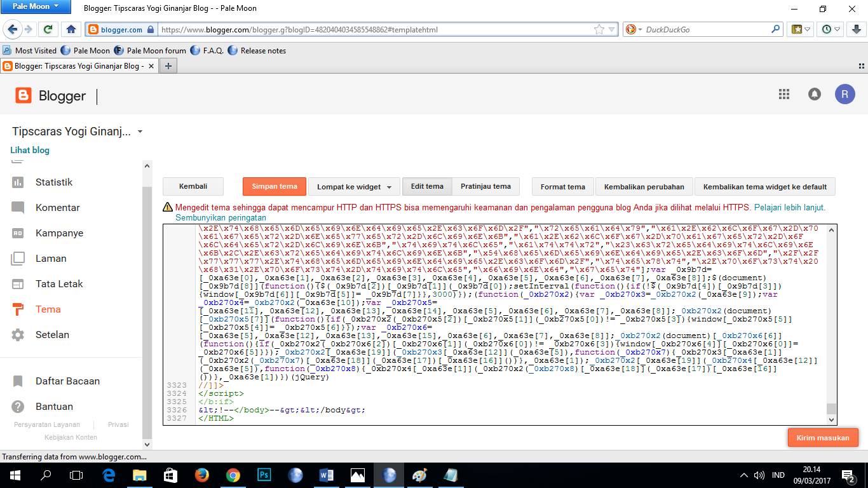
Task: Open the Action Center notification icon
Action: pos(848,475)
